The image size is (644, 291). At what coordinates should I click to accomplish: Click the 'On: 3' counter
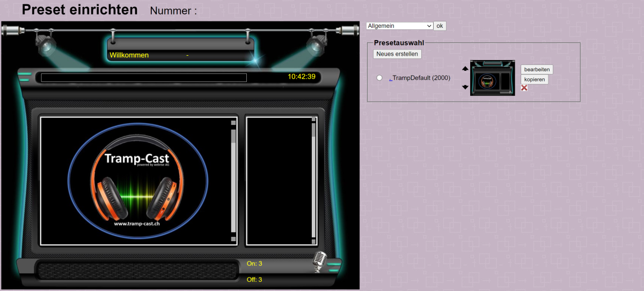(254, 264)
